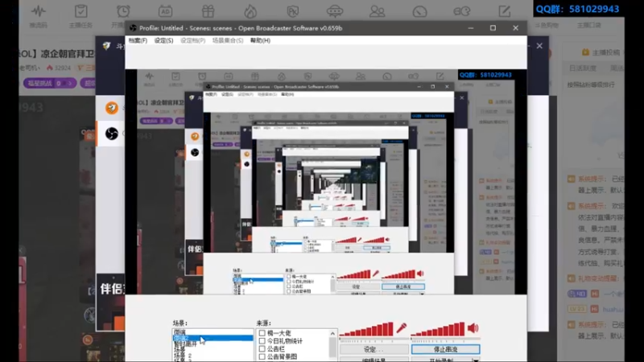This screenshot has height=362, width=644.
Task: Open the stream code waveform icon in top toolbar
Action: click(39, 11)
